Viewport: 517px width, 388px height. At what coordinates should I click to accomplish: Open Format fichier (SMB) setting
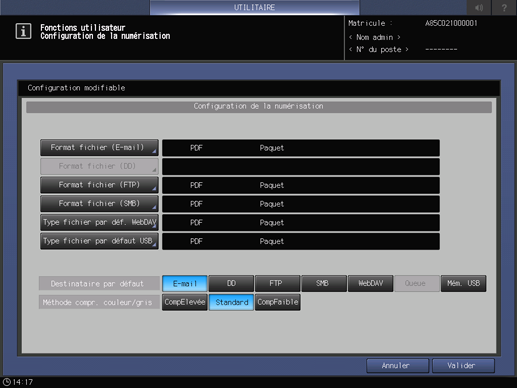coord(99,204)
